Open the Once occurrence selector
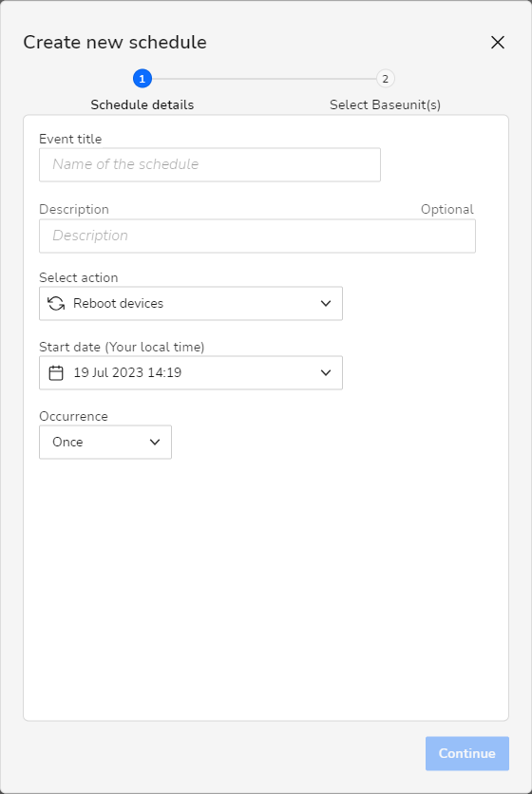 pos(105,442)
